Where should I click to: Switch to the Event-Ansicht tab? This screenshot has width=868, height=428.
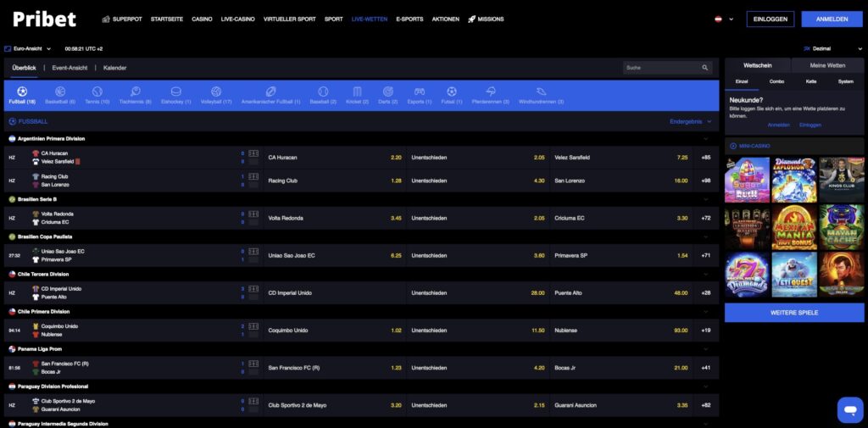[x=70, y=68]
